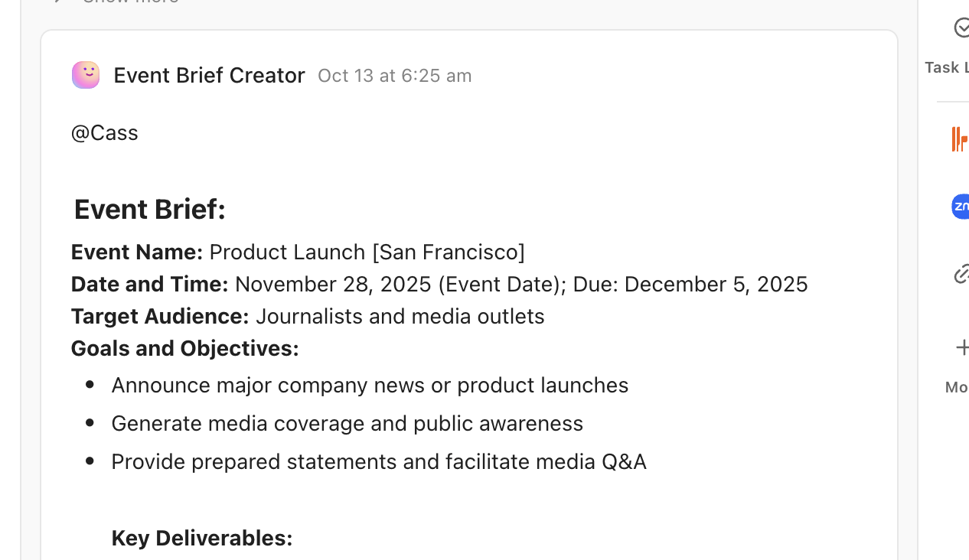Click the Key Deliverables: heading
The width and height of the screenshot is (969, 560).
pyautogui.click(x=202, y=539)
